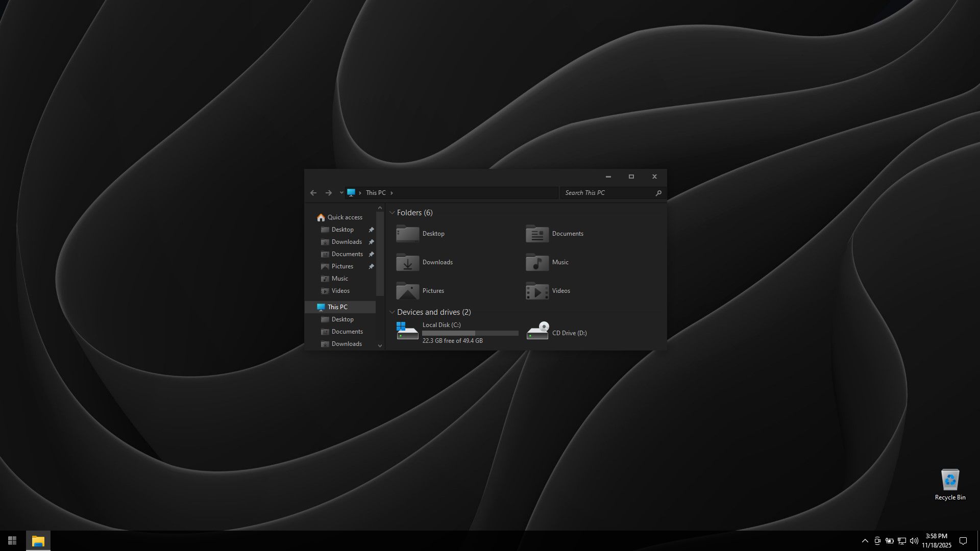Viewport: 980px width, 551px height.
Task: Go forward using the forward arrow
Action: (x=329, y=193)
